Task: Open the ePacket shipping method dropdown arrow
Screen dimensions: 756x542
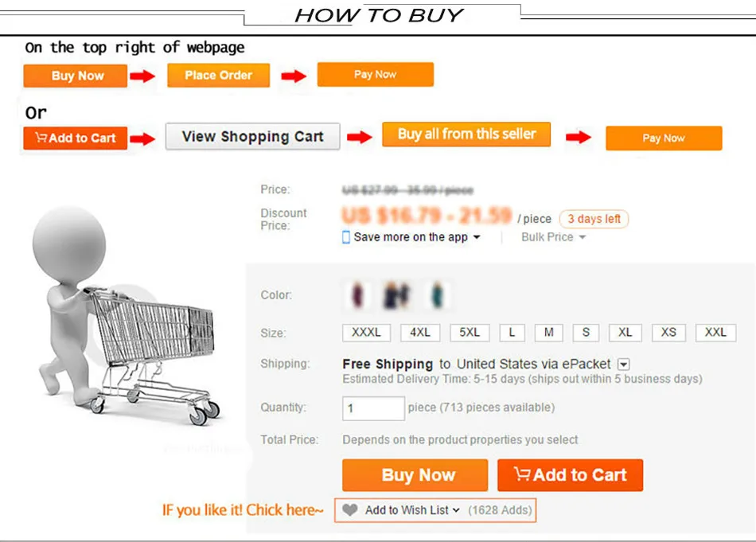Action: 624,364
